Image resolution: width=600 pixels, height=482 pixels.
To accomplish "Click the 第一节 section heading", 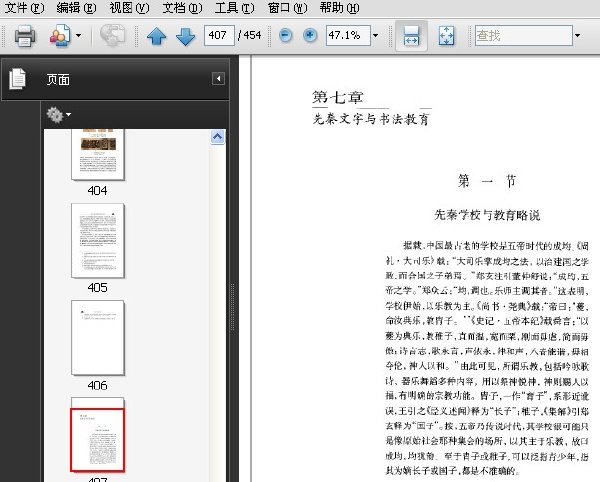I will (x=487, y=181).
